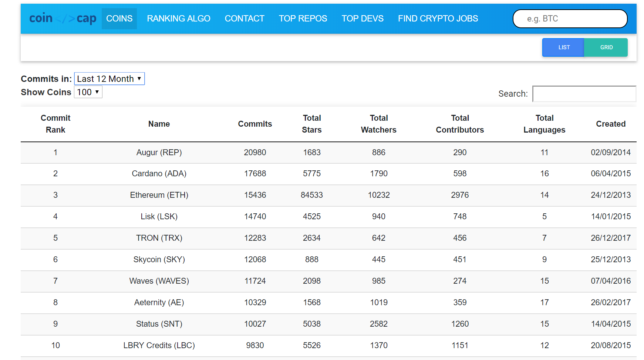
Task: Select Skycoin (SKY) row name
Action: [x=159, y=260]
